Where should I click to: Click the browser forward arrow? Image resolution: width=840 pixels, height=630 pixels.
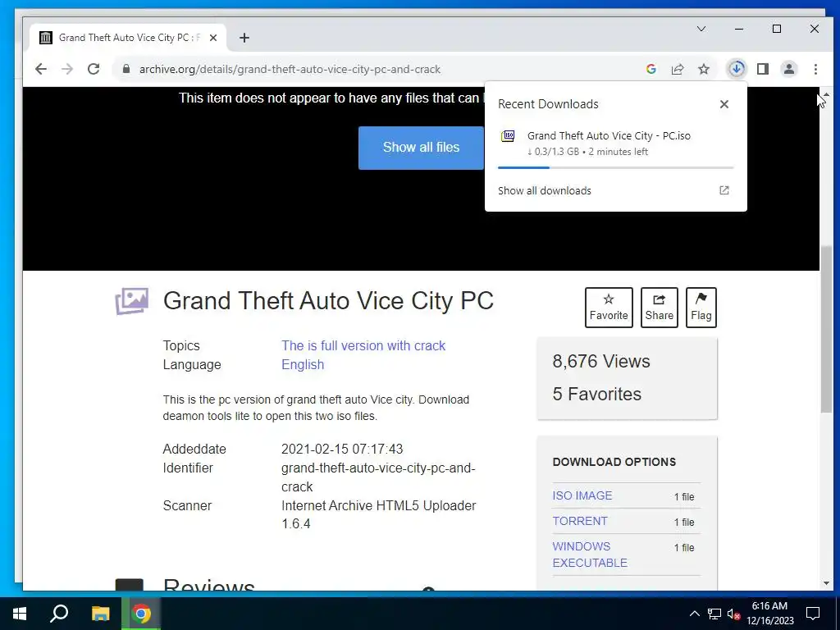click(67, 69)
